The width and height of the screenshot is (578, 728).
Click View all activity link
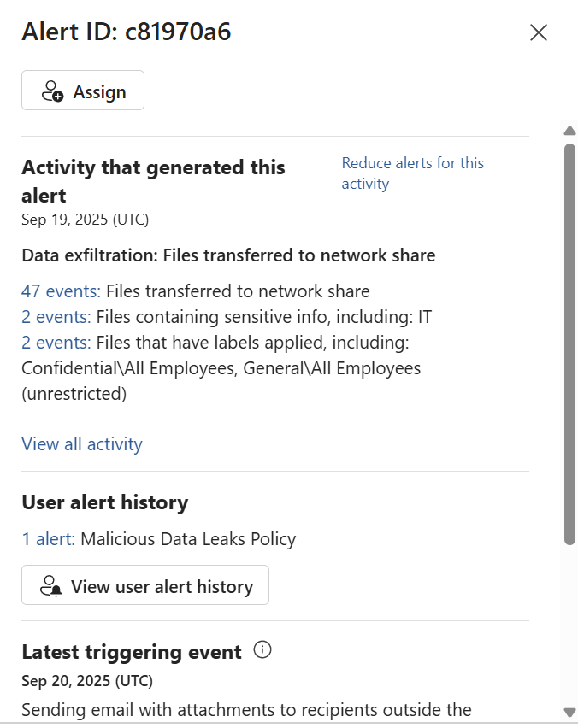click(82, 444)
